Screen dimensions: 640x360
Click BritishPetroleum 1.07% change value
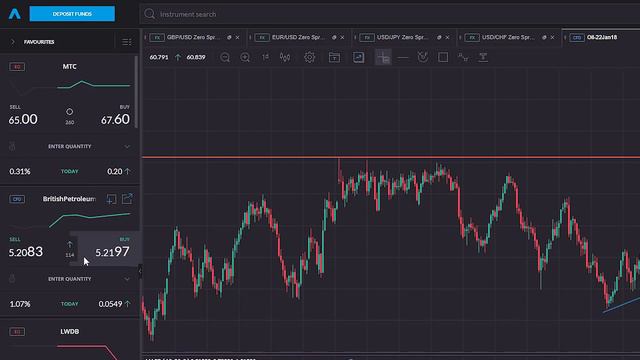pyautogui.click(x=20, y=304)
